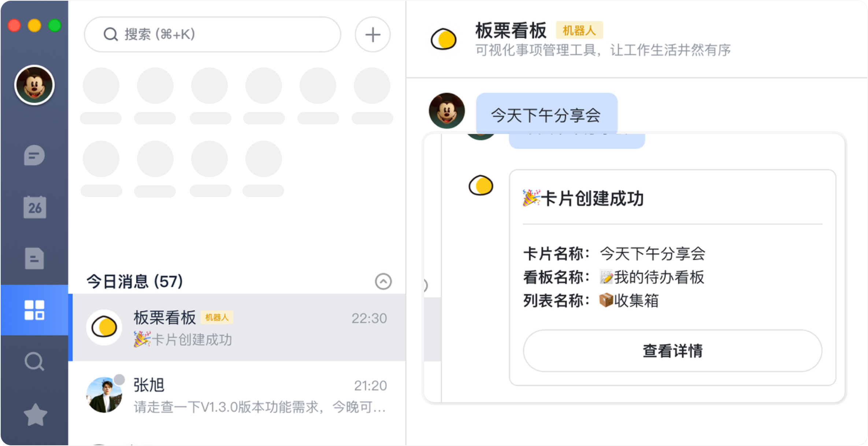The image size is (868, 446).
Task: Open the 板栗看板 conversation in list
Action: coord(239,327)
